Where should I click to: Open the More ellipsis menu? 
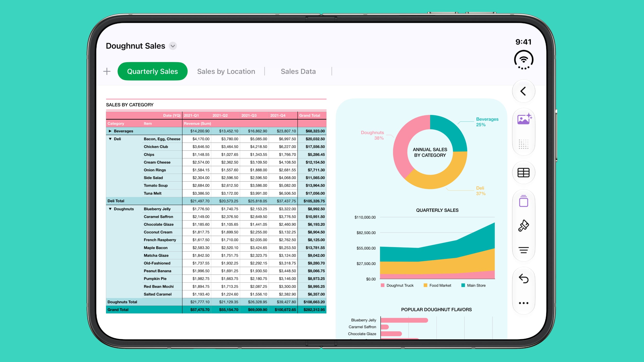pyautogui.click(x=523, y=303)
